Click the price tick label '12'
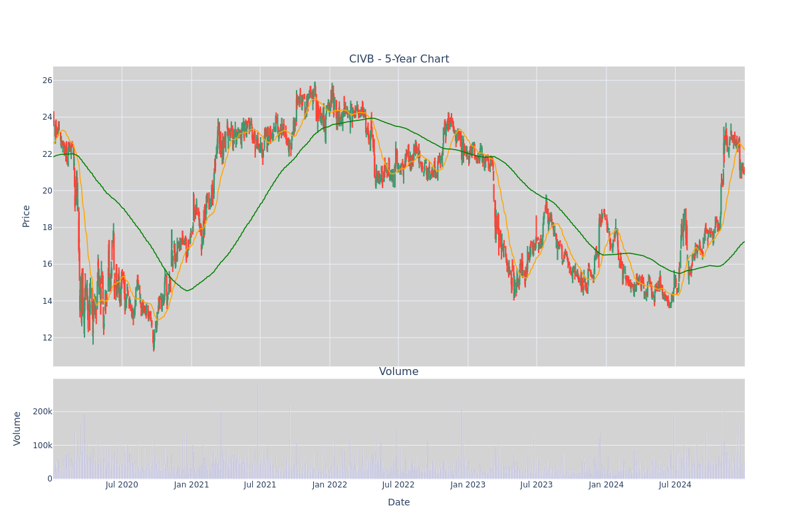This screenshot has width=798, height=532. 47,338
